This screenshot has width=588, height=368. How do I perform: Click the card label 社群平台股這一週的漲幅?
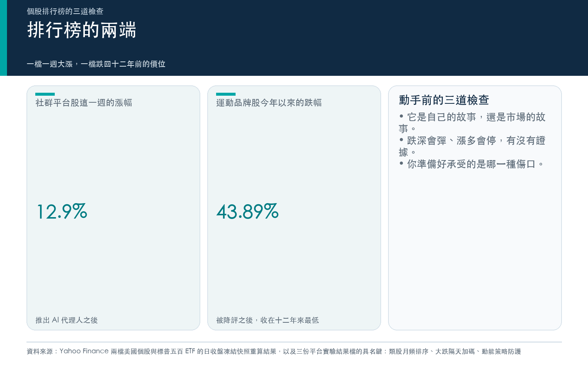(x=84, y=103)
